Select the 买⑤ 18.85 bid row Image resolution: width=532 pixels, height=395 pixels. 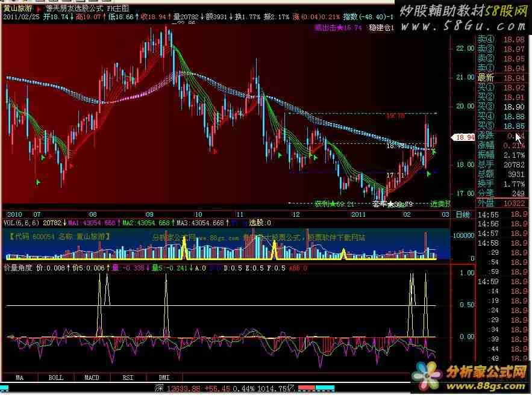tap(501, 126)
